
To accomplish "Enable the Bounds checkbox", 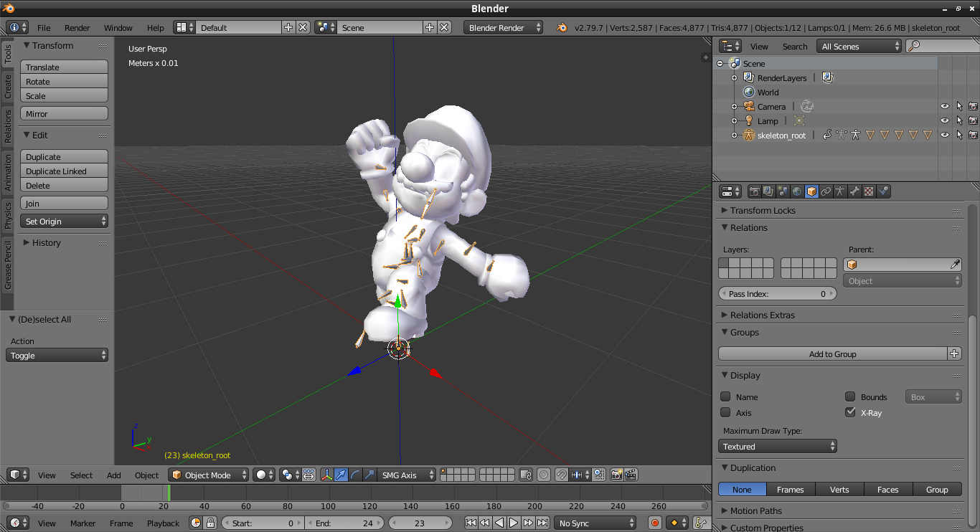I will [850, 396].
